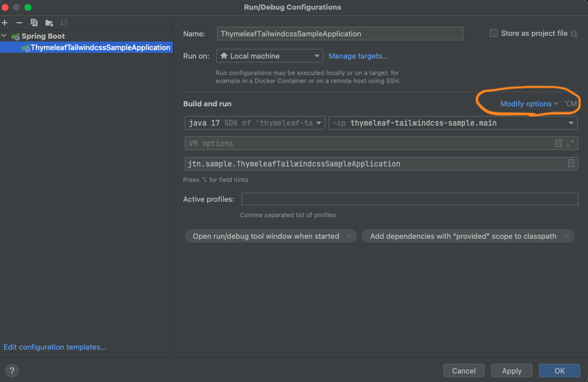Sort configurations alphabetically
Screen dimensions: 588x382
click(x=64, y=23)
